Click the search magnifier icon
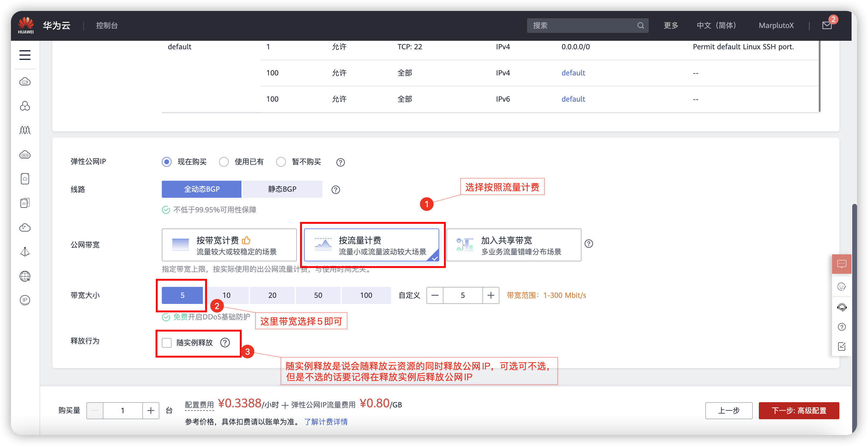This screenshot has width=868, height=446. point(640,26)
